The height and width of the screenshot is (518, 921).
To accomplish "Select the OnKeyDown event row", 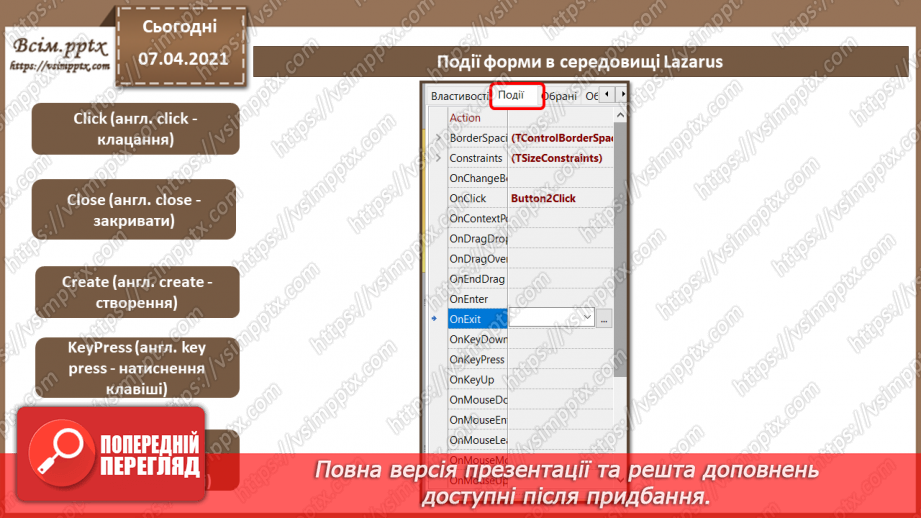I will (x=530, y=339).
